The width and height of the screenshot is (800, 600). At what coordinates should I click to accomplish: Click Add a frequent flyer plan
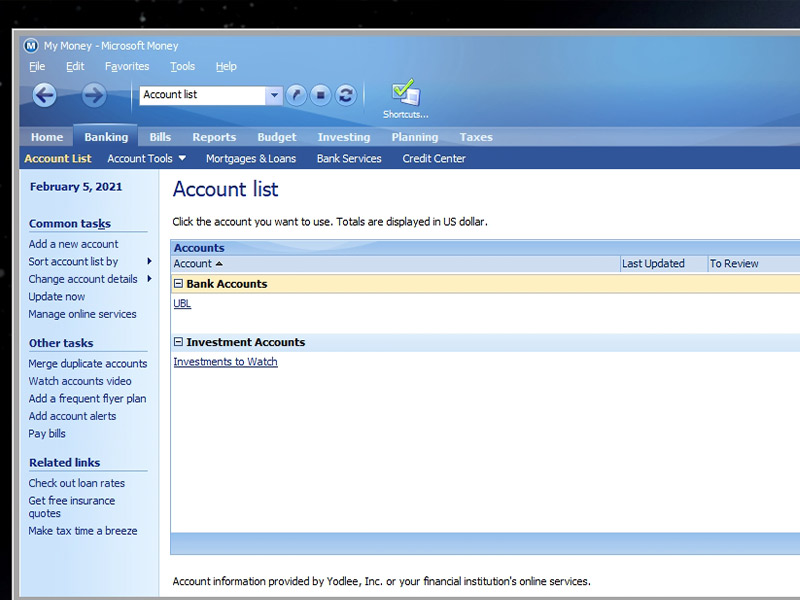click(87, 398)
